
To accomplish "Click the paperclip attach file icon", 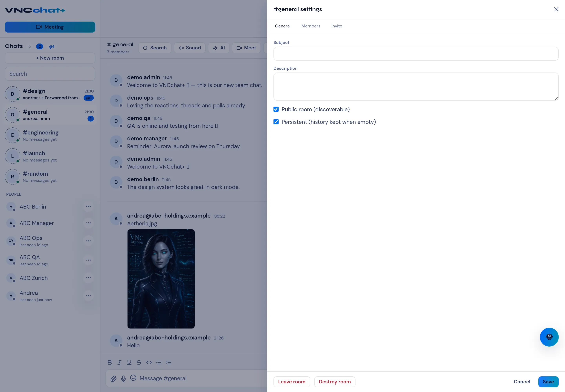I will click(x=113, y=378).
